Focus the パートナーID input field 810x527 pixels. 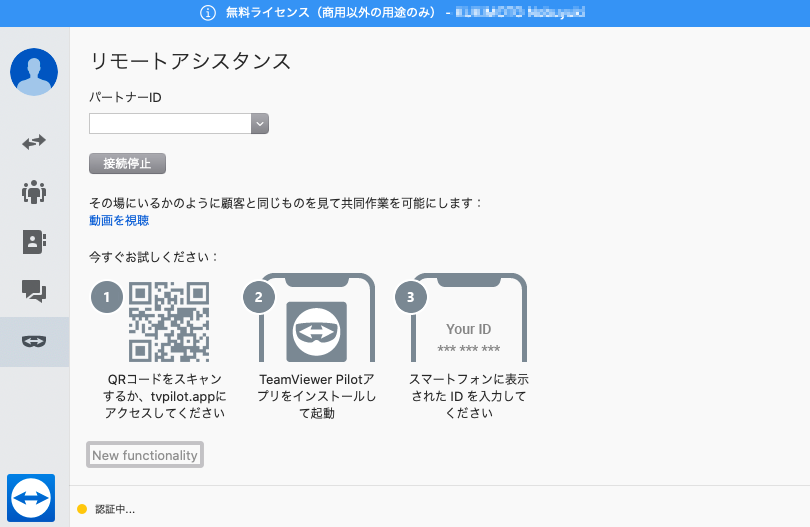(x=170, y=123)
